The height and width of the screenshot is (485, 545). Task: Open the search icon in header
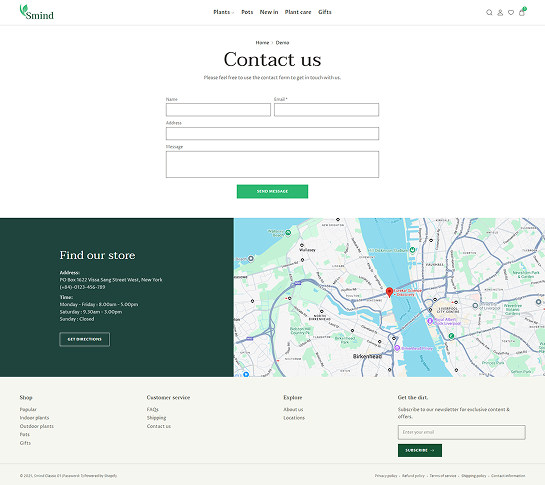click(489, 13)
